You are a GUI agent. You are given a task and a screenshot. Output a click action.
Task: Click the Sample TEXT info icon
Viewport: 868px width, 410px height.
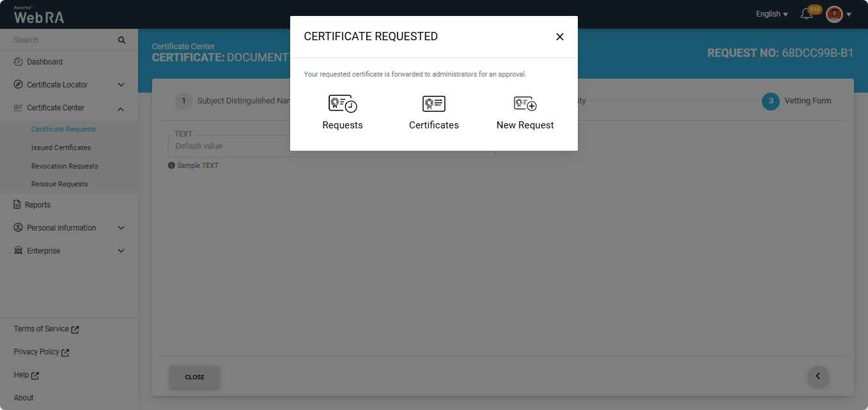pos(171,165)
